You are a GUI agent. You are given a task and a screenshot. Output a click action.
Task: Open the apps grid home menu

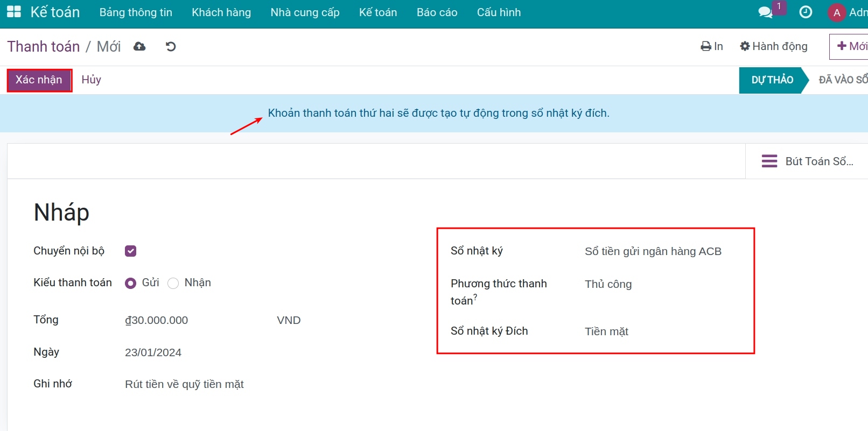pyautogui.click(x=13, y=12)
